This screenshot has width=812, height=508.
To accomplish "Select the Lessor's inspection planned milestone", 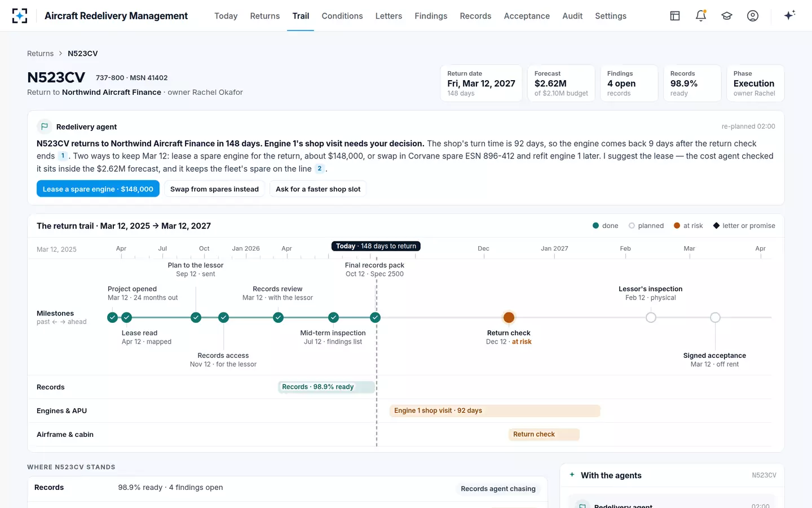I will pos(651,317).
